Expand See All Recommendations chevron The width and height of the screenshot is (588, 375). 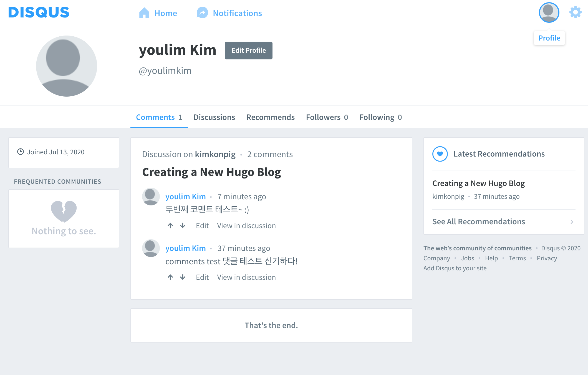click(572, 222)
